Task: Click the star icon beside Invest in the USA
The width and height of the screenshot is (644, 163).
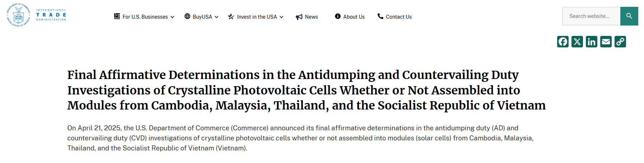Action: pos(231,17)
